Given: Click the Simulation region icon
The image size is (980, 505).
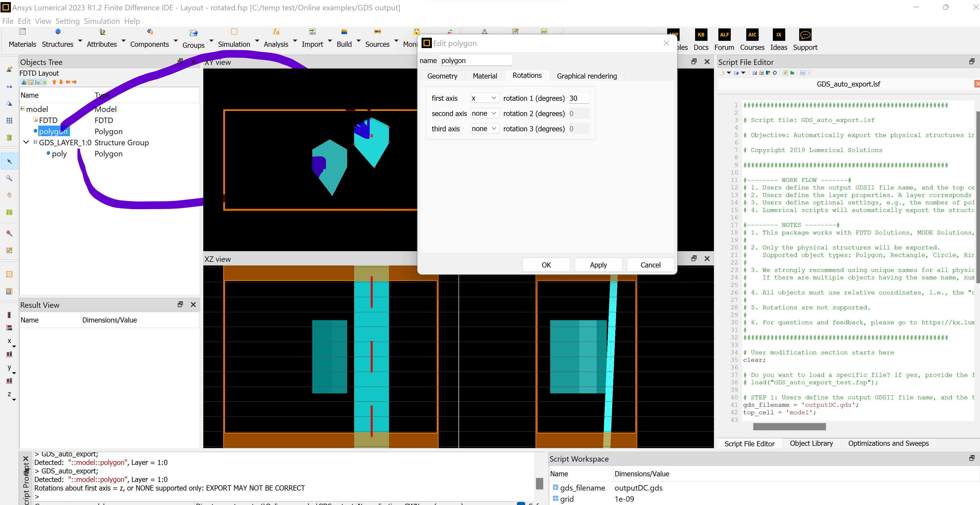Looking at the screenshot, I should pos(234,32).
